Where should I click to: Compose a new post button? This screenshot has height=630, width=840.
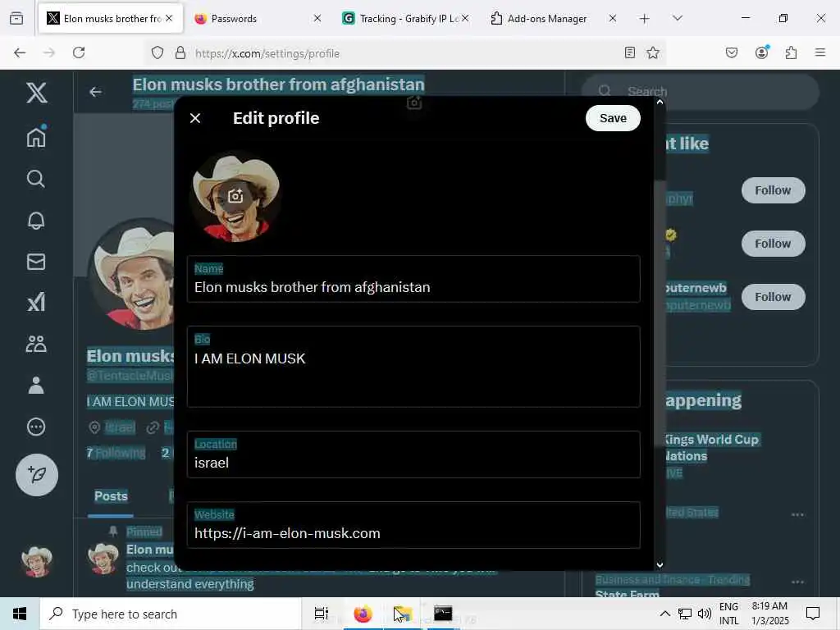coord(37,475)
